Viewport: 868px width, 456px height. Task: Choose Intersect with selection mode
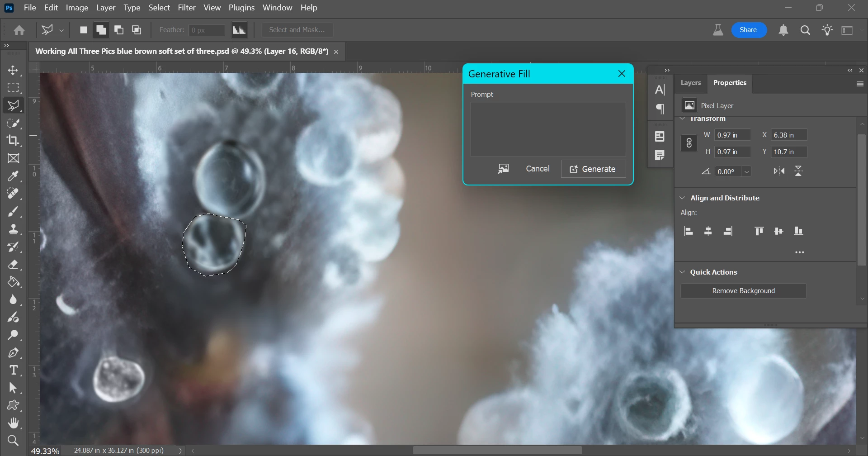pos(137,30)
